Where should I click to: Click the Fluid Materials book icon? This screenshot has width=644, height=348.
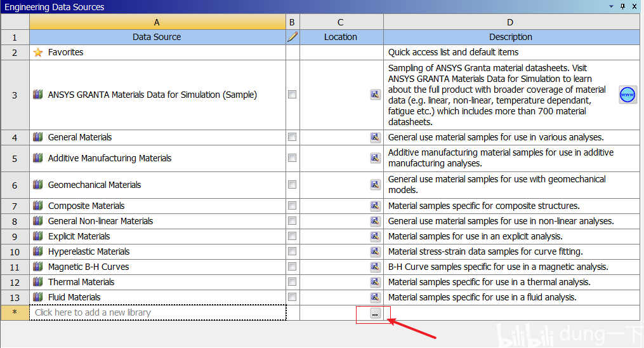[38, 297]
